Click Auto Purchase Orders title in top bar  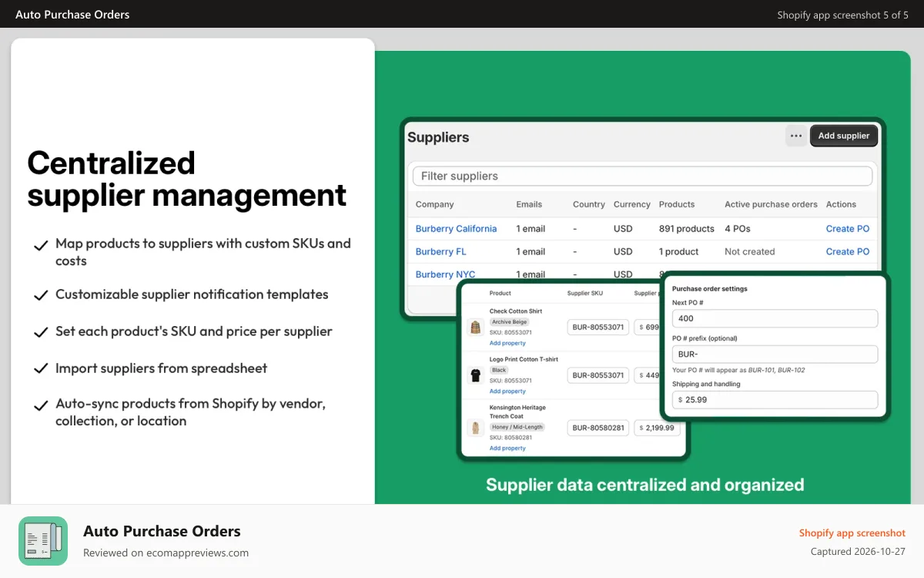72,15
